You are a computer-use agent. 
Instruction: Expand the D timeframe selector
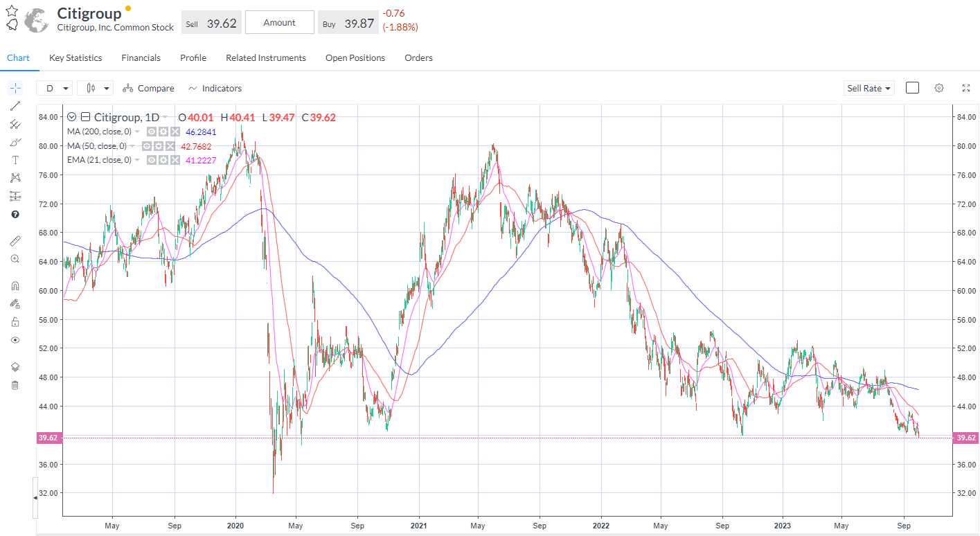54,88
